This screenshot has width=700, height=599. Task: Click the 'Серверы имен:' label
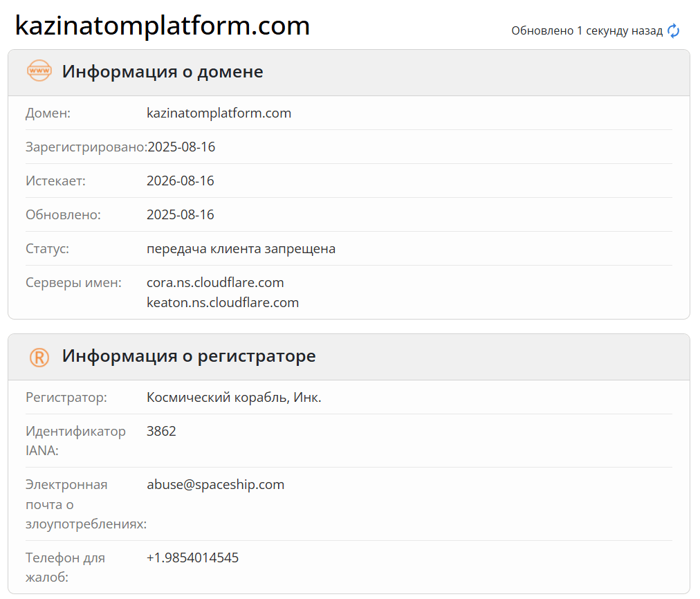tap(73, 282)
